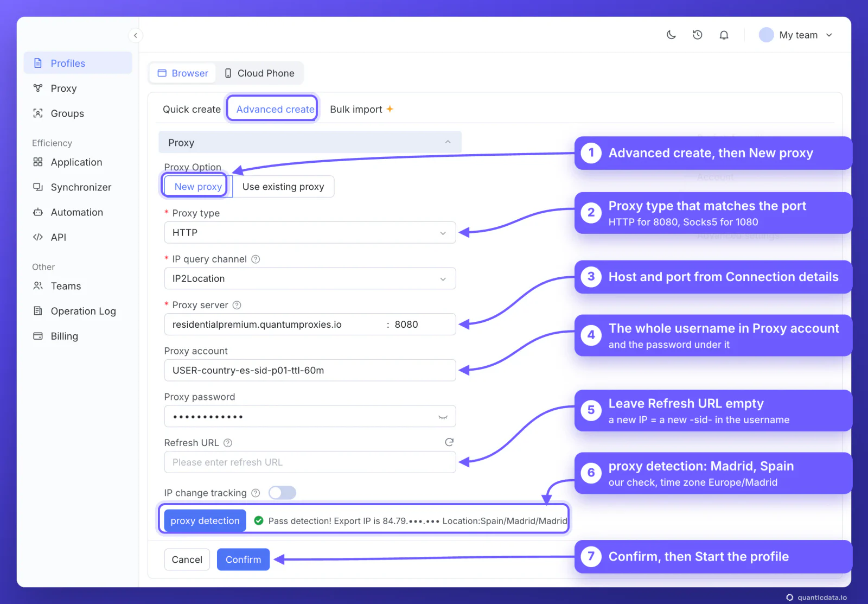Open Billing in the sidebar

coord(78,336)
